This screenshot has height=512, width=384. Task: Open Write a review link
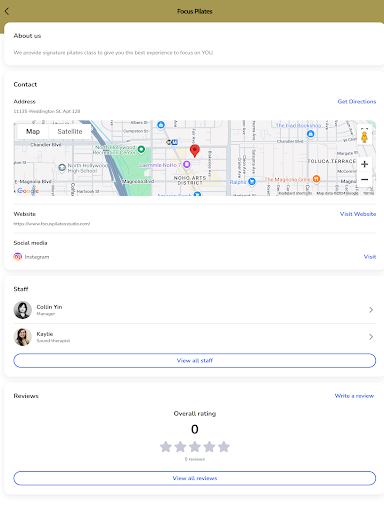[x=354, y=396]
